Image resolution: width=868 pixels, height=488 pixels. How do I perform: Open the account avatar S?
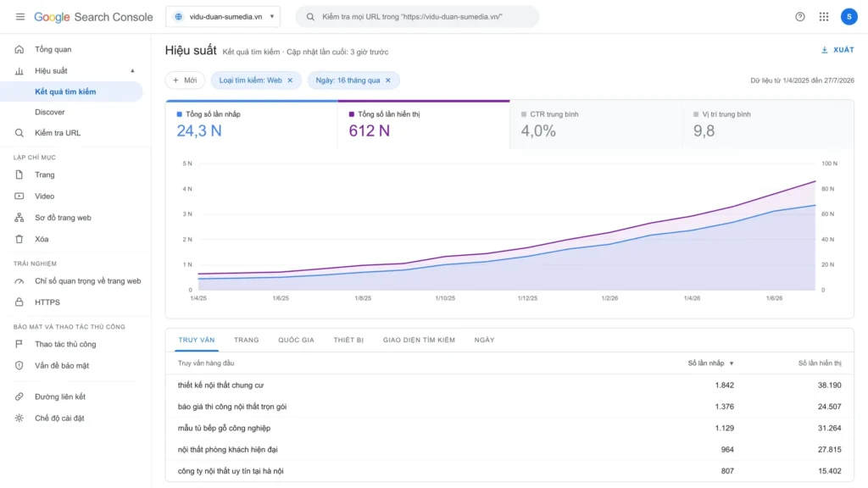[849, 17]
